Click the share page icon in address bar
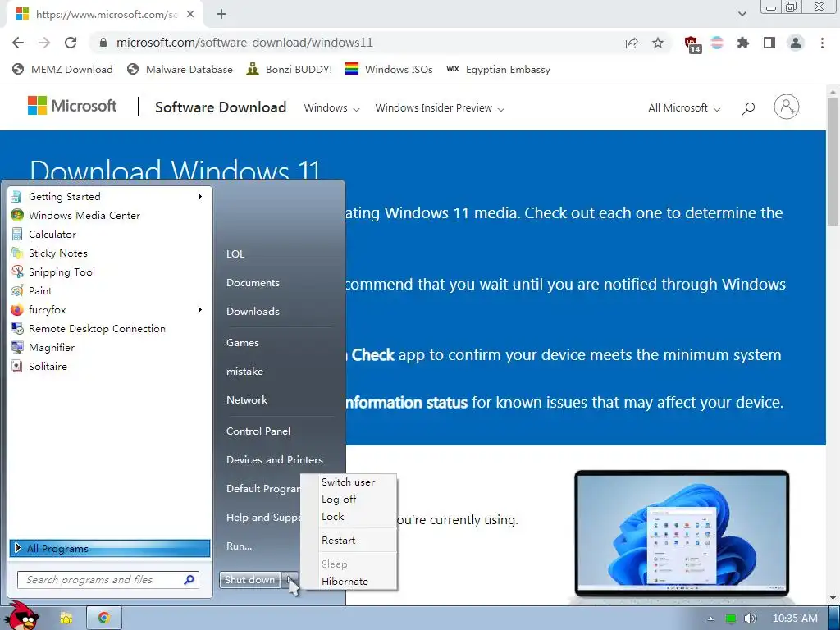840x630 pixels. coord(632,43)
